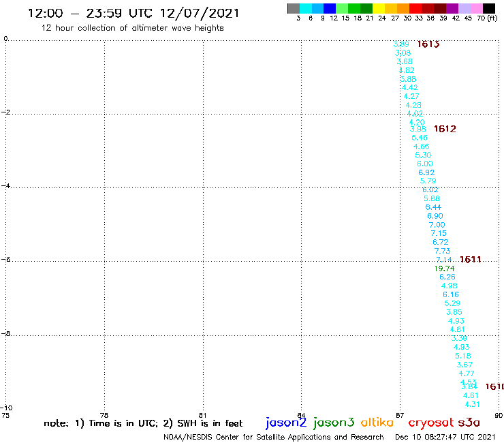
Task: Click the 4.66 wave height value
Action: click(x=421, y=147)
